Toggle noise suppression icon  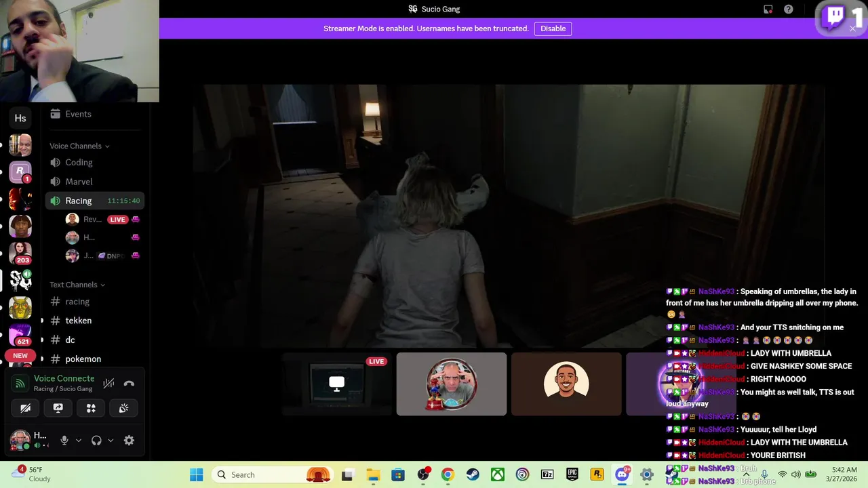tap(108, 384)
